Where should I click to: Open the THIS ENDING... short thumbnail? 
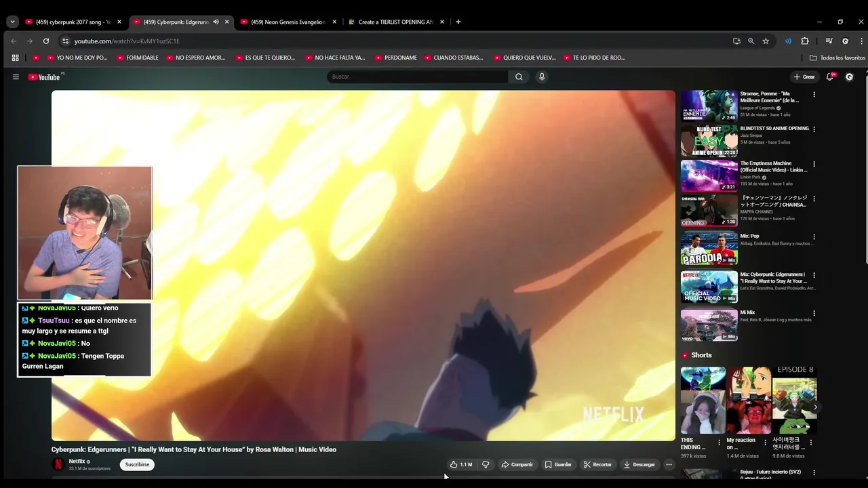703,401
